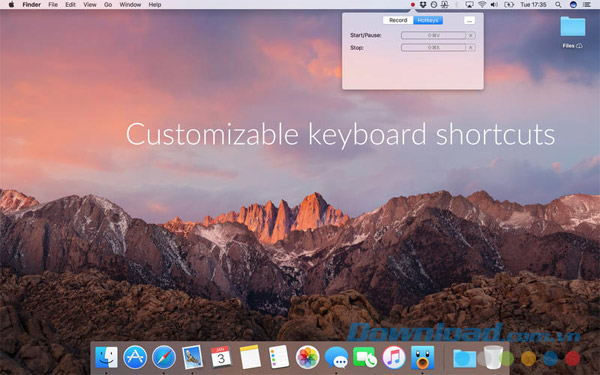Screen dimensions: 600x375
Task: Open the Wi-Fi status menu
Action: click(482, 5)
